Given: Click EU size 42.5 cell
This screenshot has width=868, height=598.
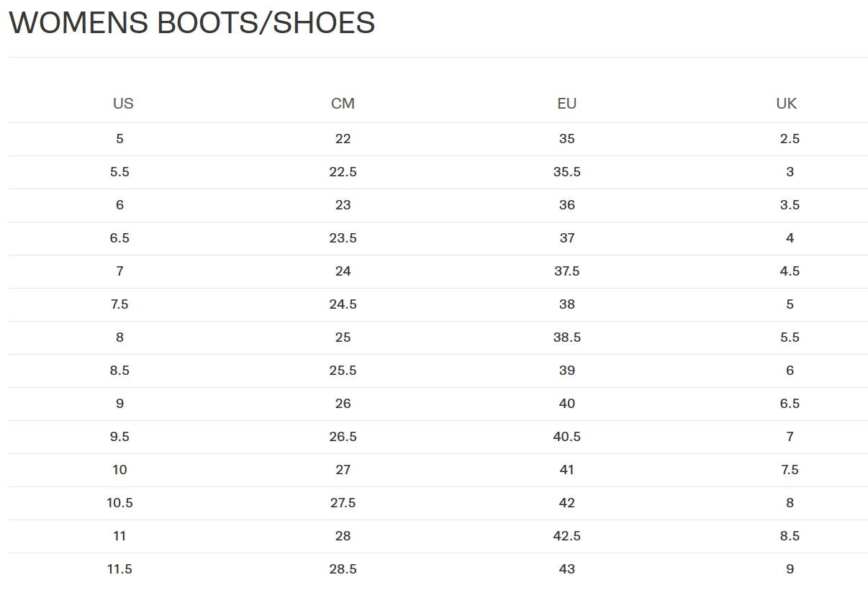Looking at the screenshot, I should pos(567,536).
